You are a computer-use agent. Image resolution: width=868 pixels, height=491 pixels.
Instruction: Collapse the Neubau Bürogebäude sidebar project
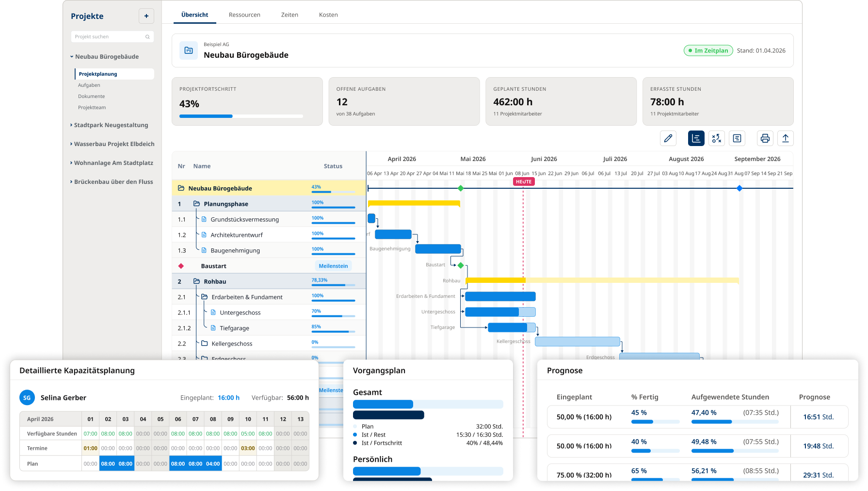point(72,57)
